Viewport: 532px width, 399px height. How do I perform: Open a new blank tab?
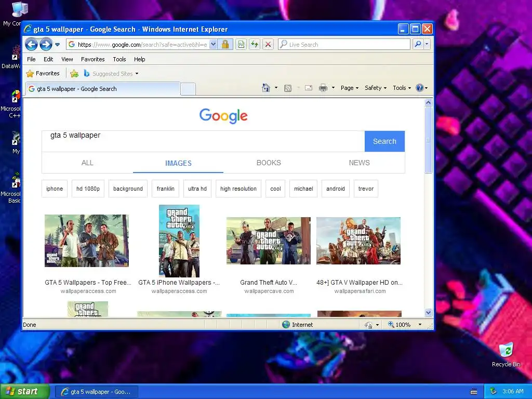pos(188,89)
